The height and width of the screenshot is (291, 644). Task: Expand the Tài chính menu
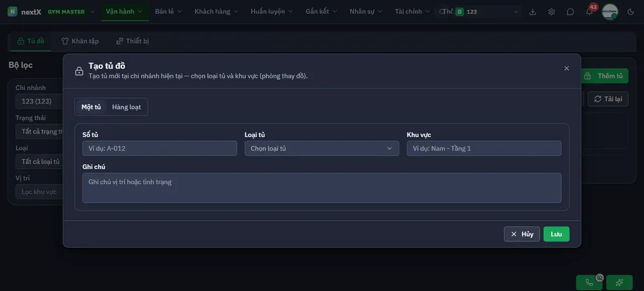413,12
